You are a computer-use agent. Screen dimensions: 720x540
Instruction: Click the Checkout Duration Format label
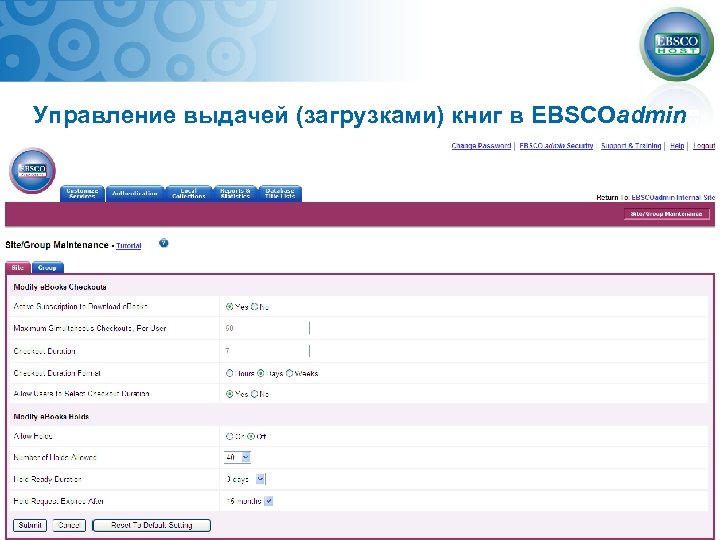pyautogui.click(x=57, y=373)
